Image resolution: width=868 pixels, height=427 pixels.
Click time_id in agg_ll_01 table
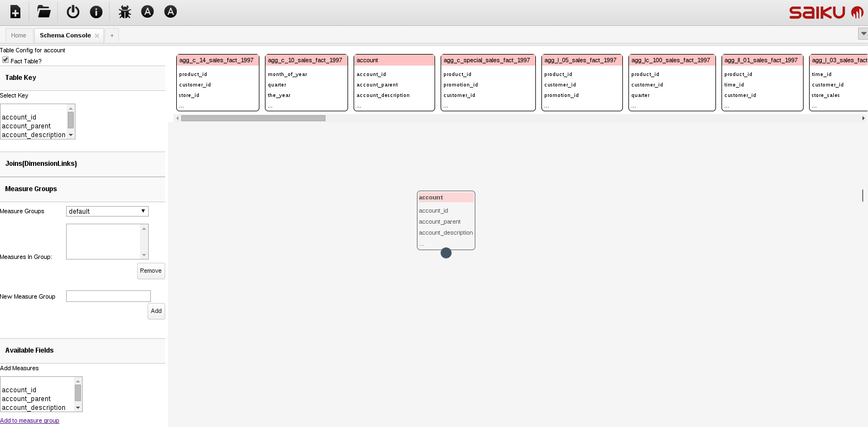coord(734,85)
